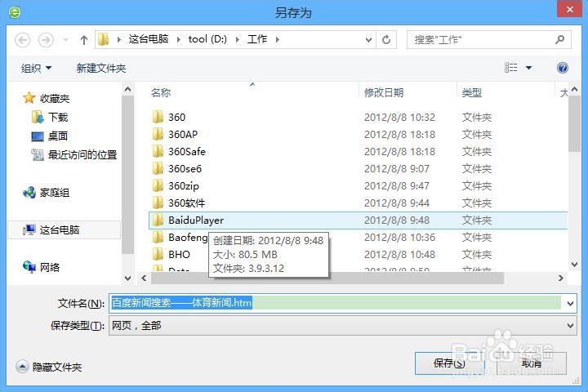Image resolution: width=588 pixels, height=392 pixels.
Task: Expand the chevron after 工作 in breadcrumb
Action: point(278,39)
